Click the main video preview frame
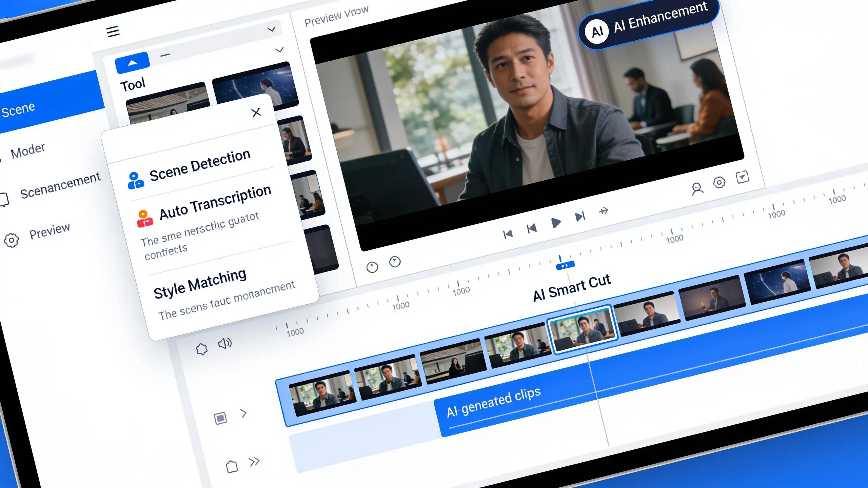Viewport: 868px width, 488px height. [527, 125]
